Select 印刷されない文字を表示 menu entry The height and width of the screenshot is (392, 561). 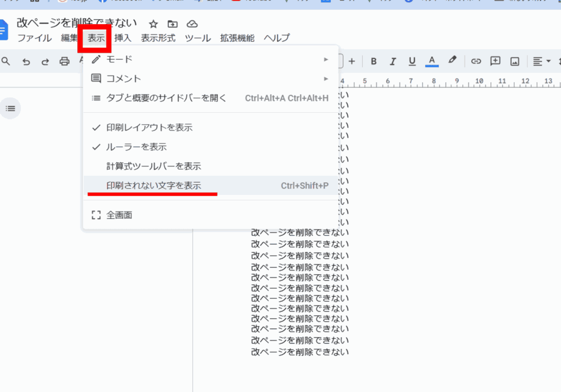pyautogui.click(x=153, y=186)
